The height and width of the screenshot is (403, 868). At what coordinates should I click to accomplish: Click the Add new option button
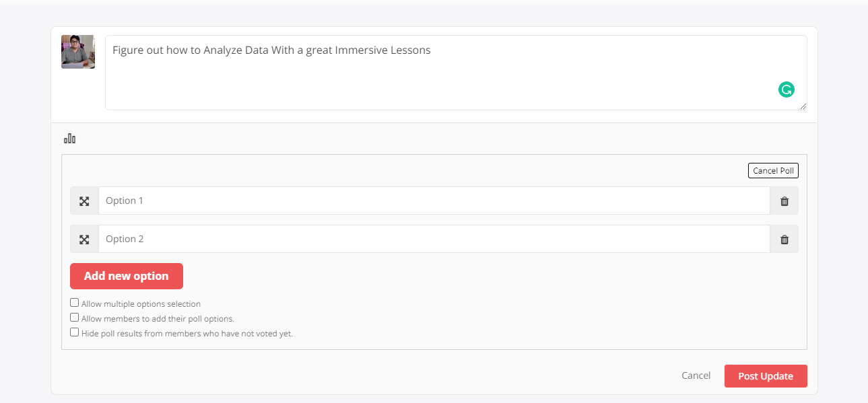[127, 276]
